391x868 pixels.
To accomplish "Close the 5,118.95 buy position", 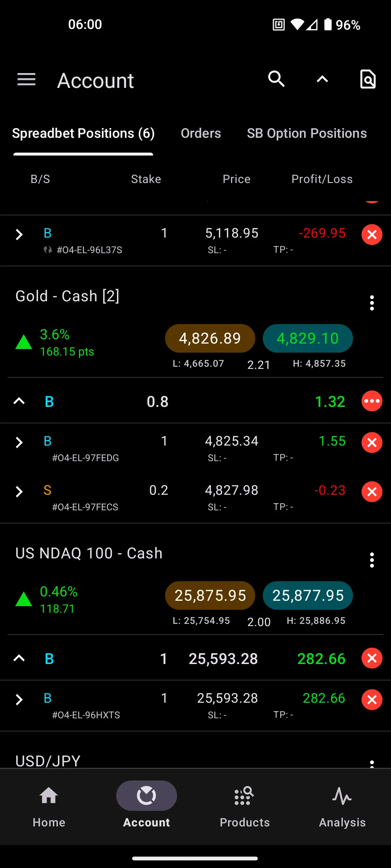I will pos(372,235).
